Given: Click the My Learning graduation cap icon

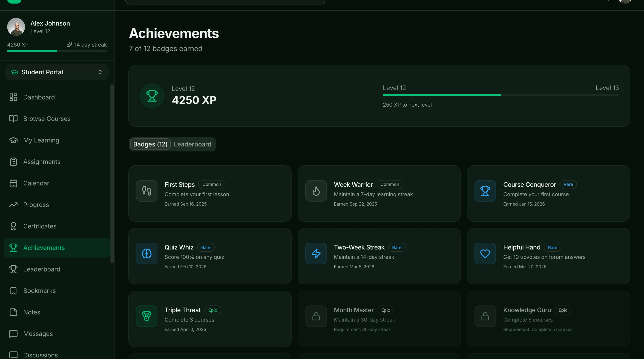Looking at the screenshot, I should tap(13, 140).
